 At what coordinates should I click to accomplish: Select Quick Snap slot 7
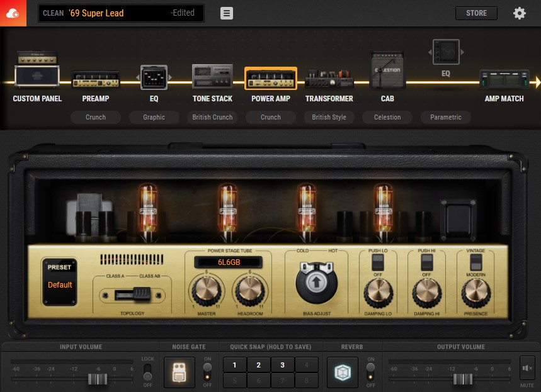tap(282, 381)
